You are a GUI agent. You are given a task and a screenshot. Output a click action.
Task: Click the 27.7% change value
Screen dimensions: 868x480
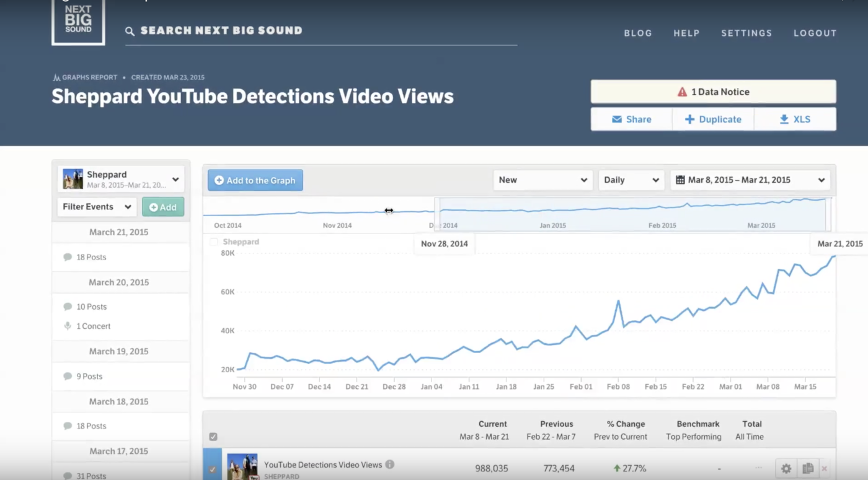pos(631,469)
